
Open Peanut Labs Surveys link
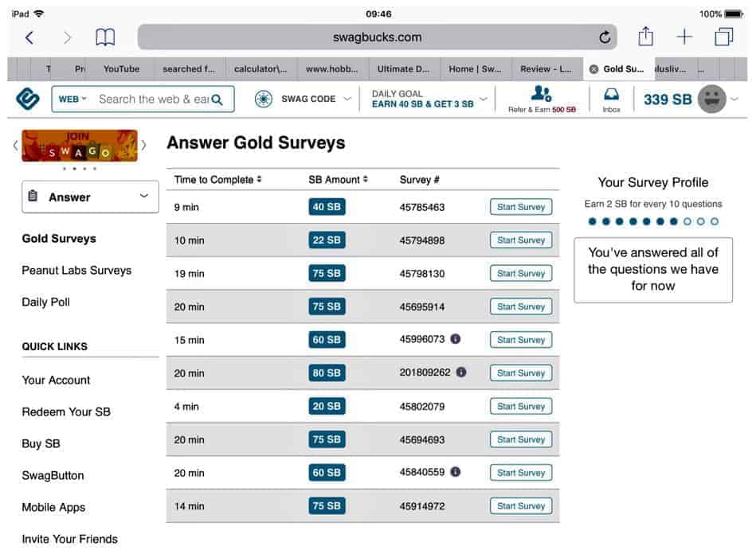coord(76,271)
